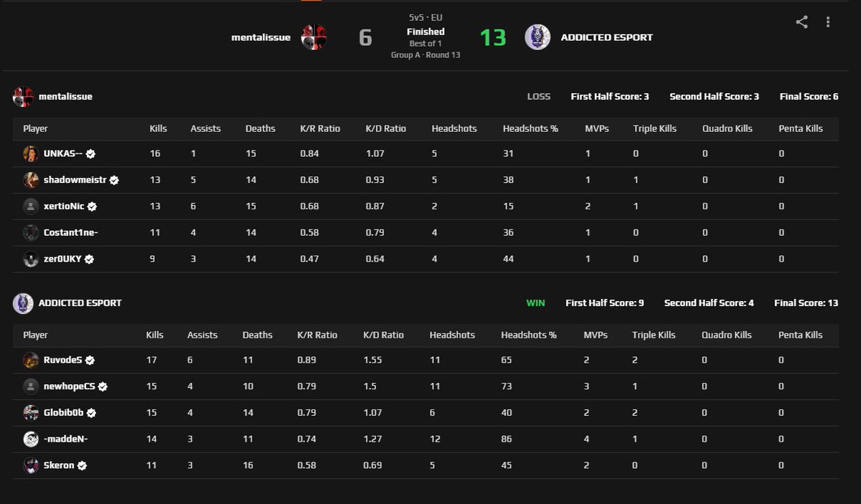Click Assists header in ADDICTED ESPORT table

(x=202, y=336)
